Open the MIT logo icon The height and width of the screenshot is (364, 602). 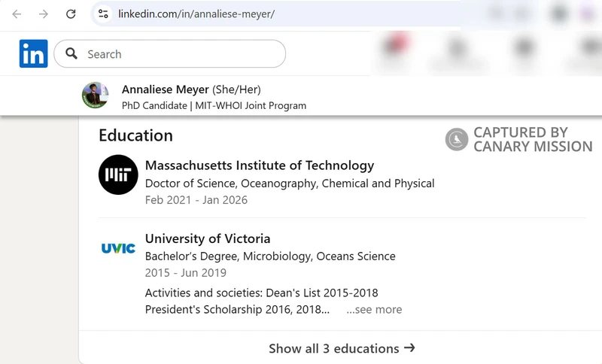click(x=118, y=174)
